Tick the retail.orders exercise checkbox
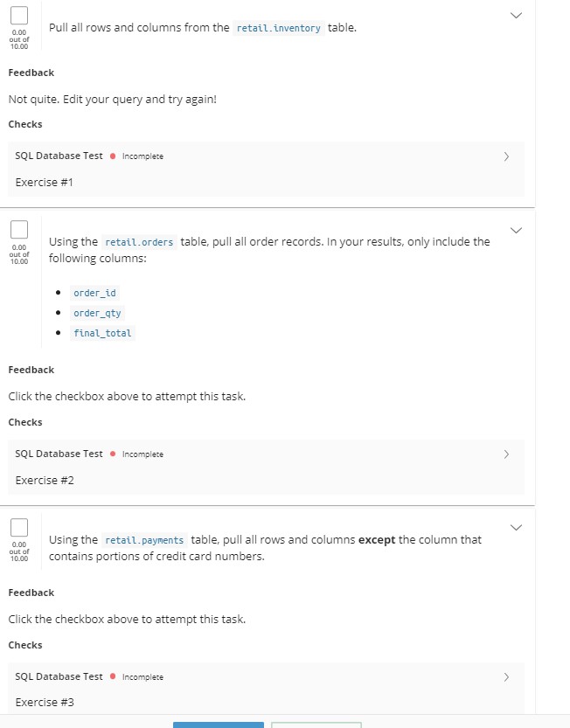This screenshot has width=570, height=728. tap(19, 230)
